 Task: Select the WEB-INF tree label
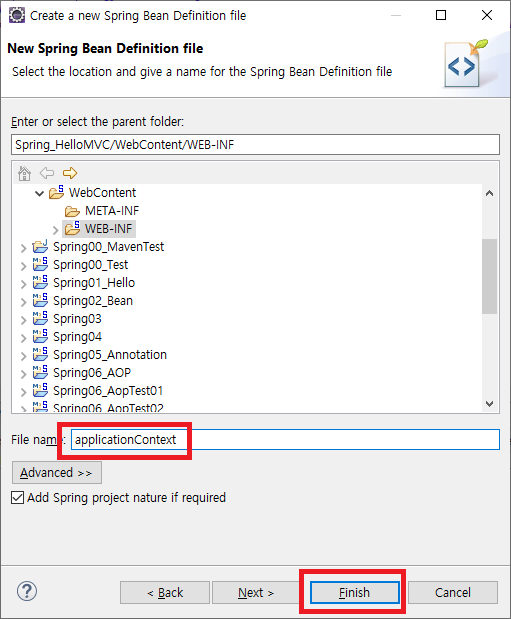point(109,229)
